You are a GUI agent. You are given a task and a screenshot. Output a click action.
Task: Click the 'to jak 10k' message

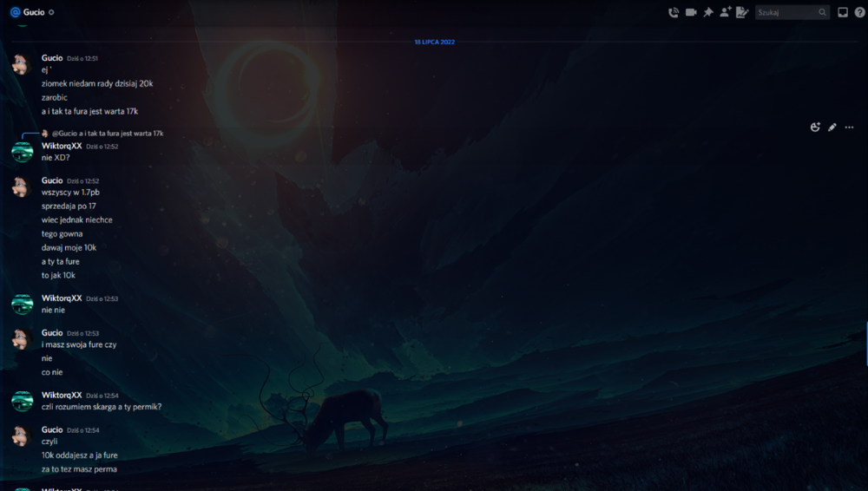[58, 275]
